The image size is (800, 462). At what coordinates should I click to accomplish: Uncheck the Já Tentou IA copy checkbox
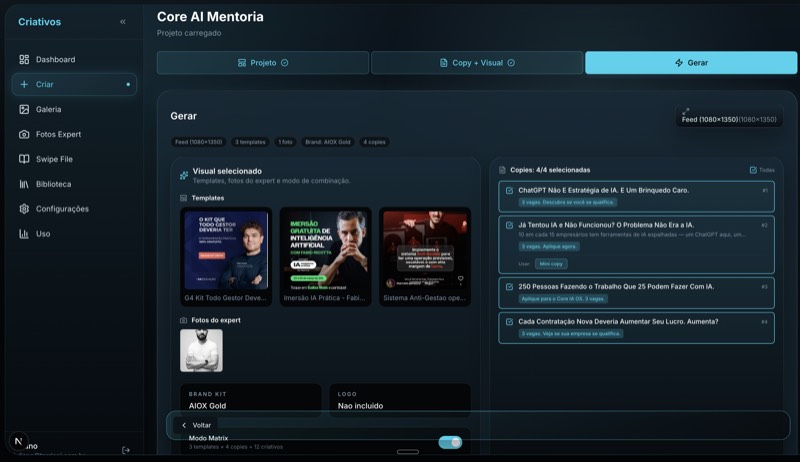point(509,225)
